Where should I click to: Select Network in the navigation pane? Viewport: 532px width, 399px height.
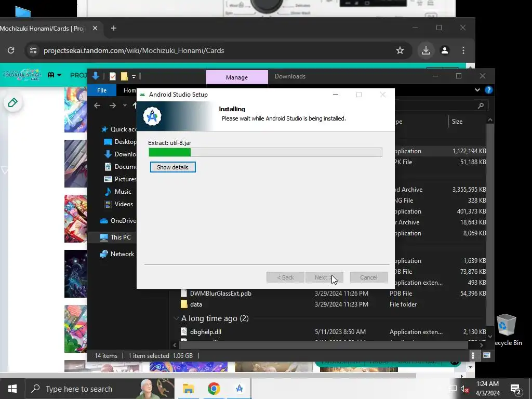[117, 254]
